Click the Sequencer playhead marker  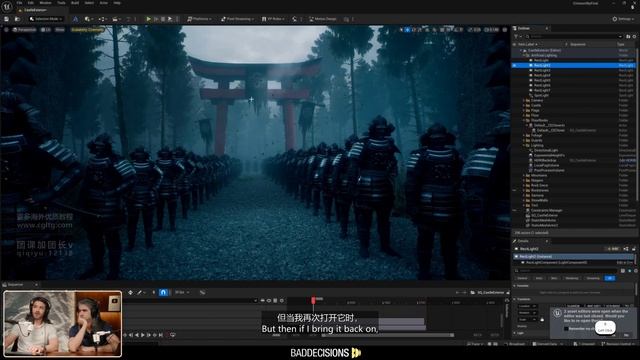pos(313,300)
